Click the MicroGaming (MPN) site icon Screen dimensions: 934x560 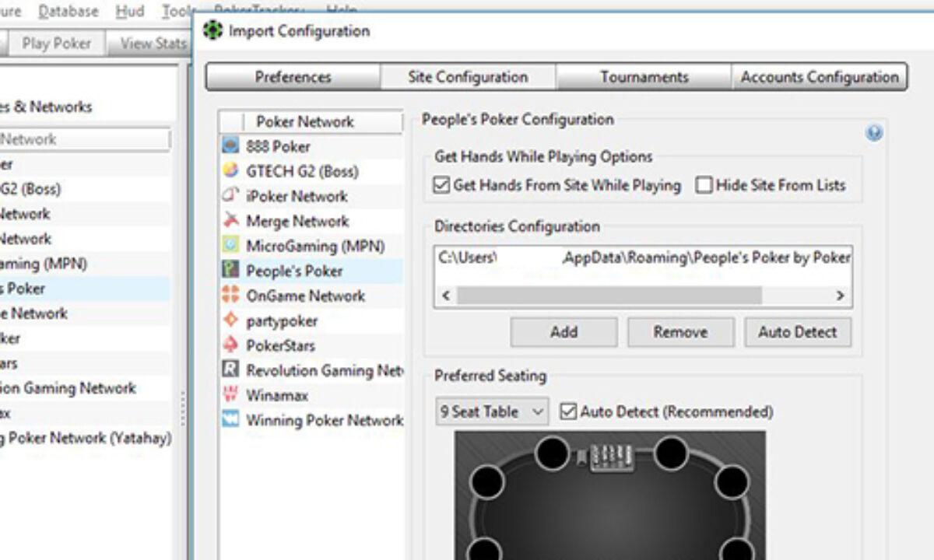point(230,246)
